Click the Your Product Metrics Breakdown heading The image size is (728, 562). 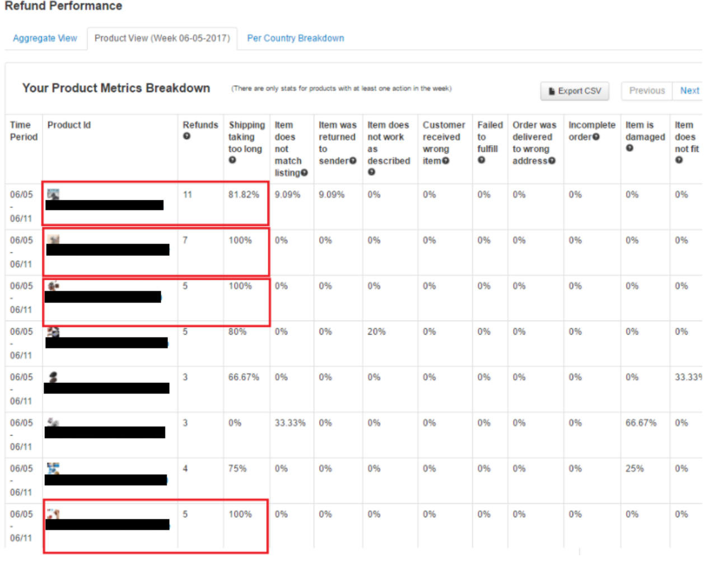[116, 88]
